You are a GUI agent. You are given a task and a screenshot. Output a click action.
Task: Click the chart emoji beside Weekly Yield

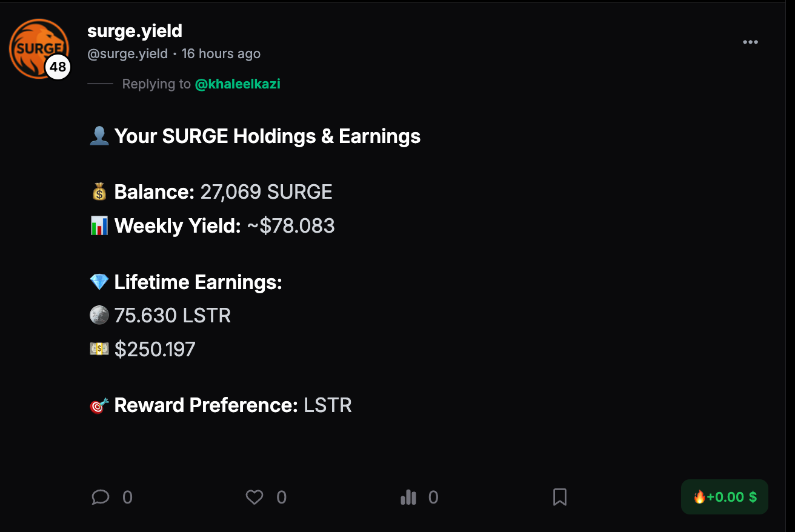99,226
